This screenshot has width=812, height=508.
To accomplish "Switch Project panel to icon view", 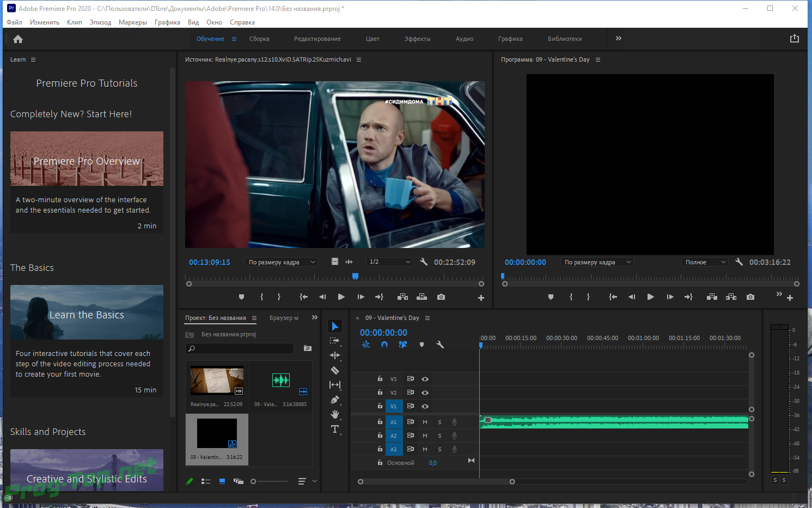I will (x=222, y=481).
